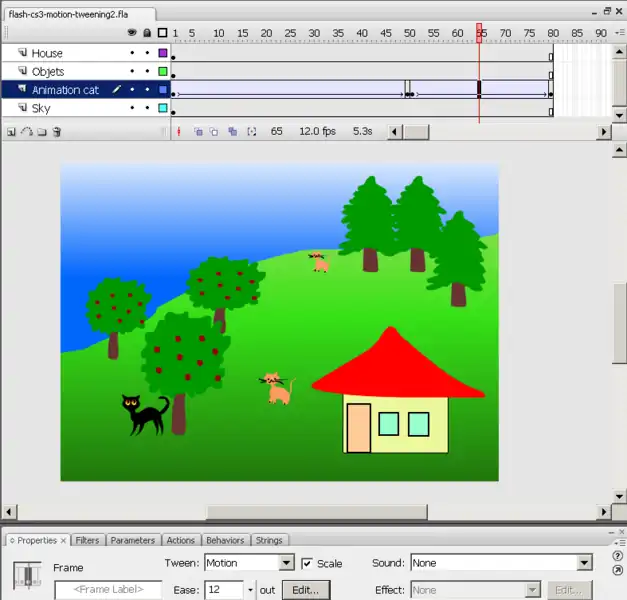Click the Edit Multiple Frames button
The width and height of the screenshot is (627, 600).
232,132
